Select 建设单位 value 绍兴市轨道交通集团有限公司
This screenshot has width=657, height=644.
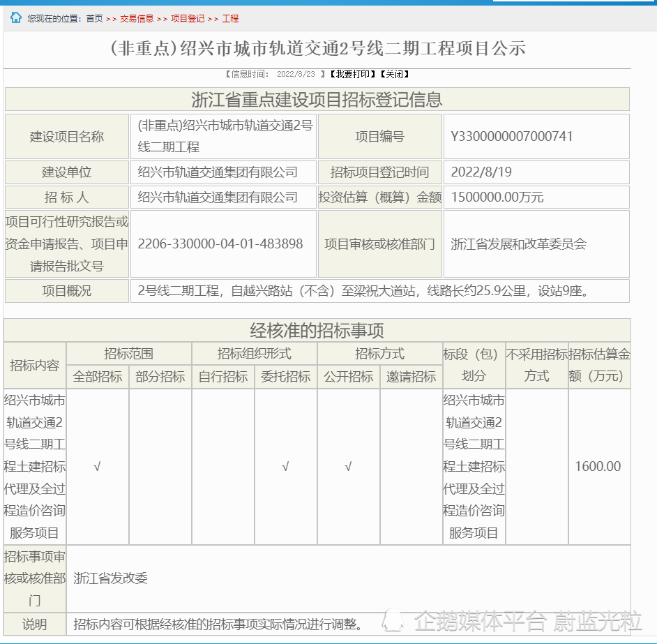218,172
